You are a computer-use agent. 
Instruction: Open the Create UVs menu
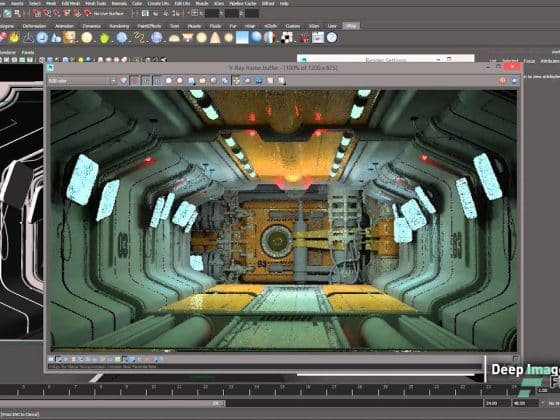click(x=159, y=4)
